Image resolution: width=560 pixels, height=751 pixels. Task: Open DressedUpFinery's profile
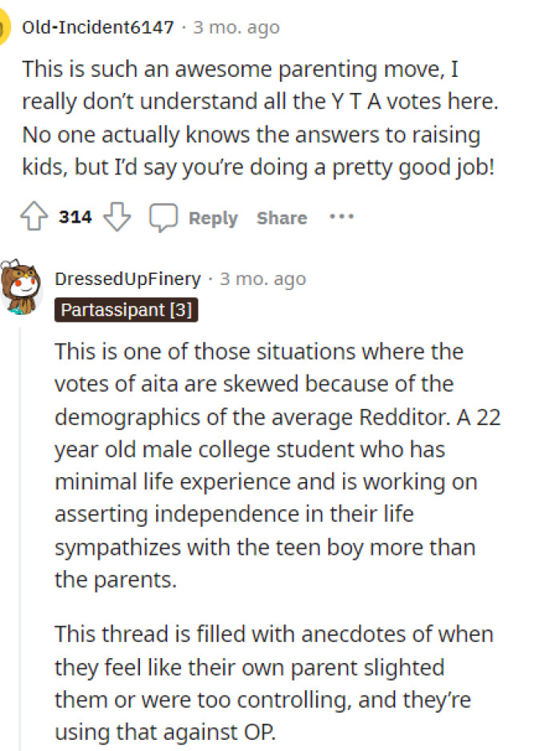click(x=126, y=279)
